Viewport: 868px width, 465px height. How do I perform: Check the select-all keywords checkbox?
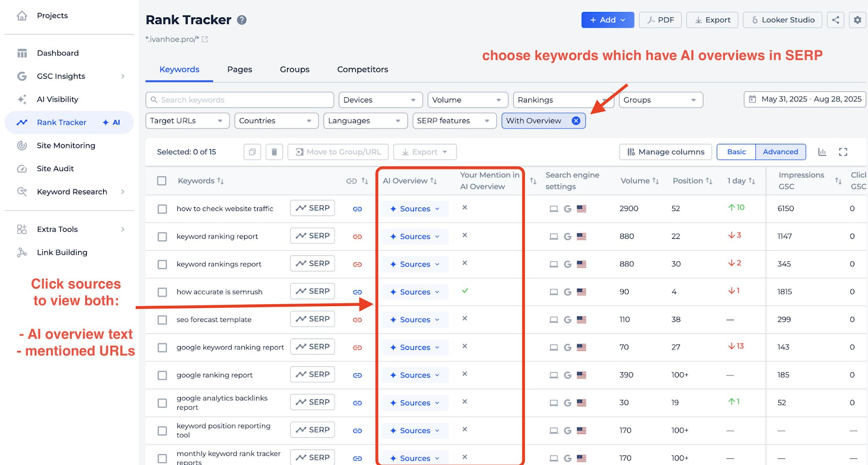[162, 181]
